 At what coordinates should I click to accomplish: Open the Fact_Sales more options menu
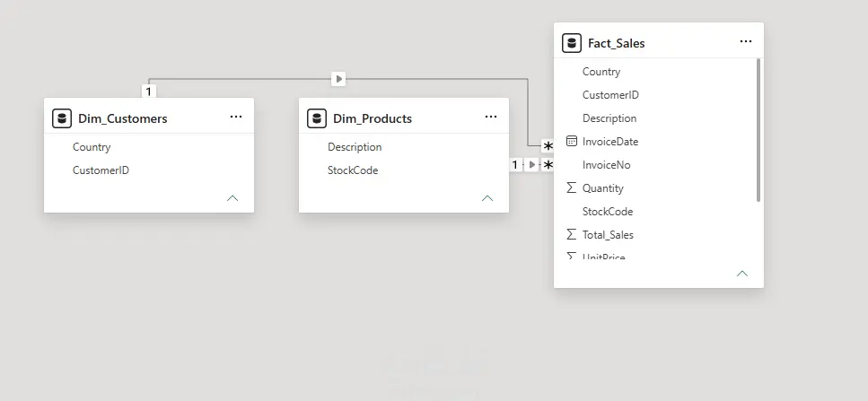click(746, 41)
